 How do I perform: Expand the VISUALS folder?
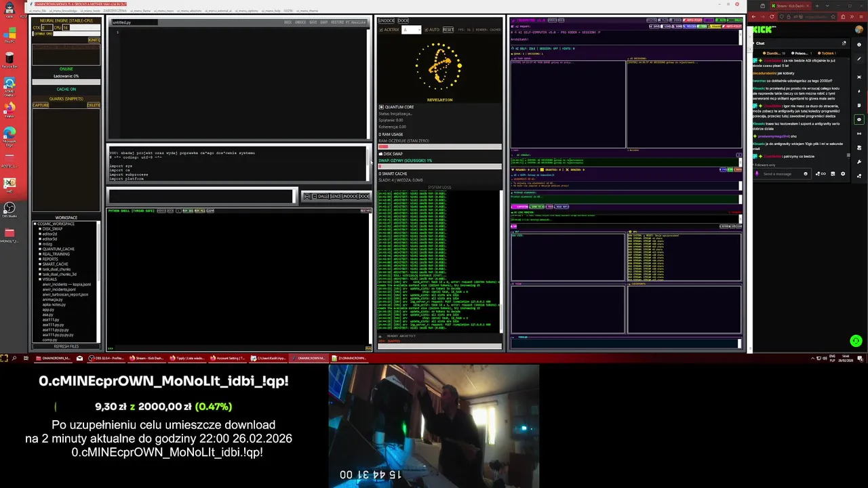coord(40,279)
